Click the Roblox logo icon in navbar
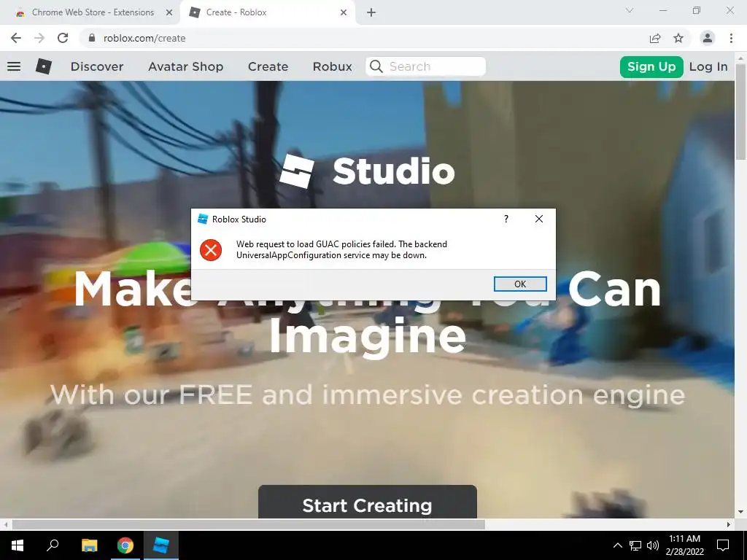 point(43,66)
